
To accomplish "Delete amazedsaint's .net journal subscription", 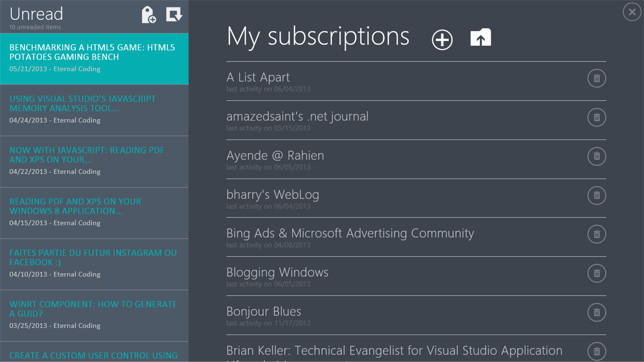I will pyautogui.click(x=597, y=118).
